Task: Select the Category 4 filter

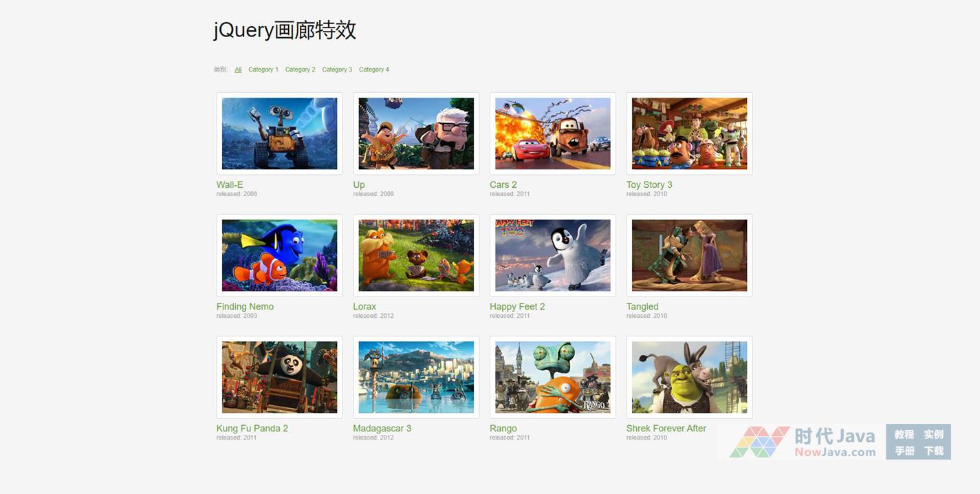Action: click(373, 69)
